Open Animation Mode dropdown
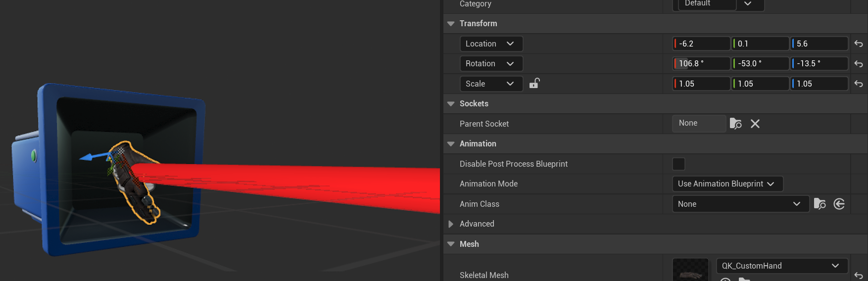Screen dimensions: 868x281 tap(727, 184)
